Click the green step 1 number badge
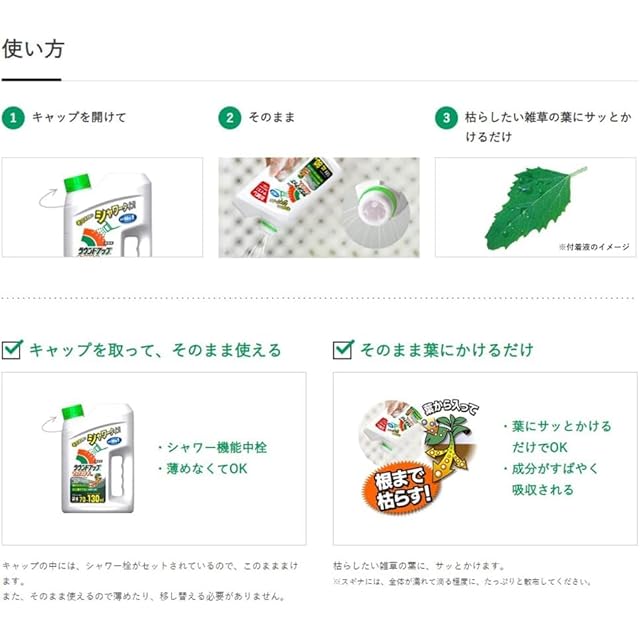 click(x=13, y=118)
